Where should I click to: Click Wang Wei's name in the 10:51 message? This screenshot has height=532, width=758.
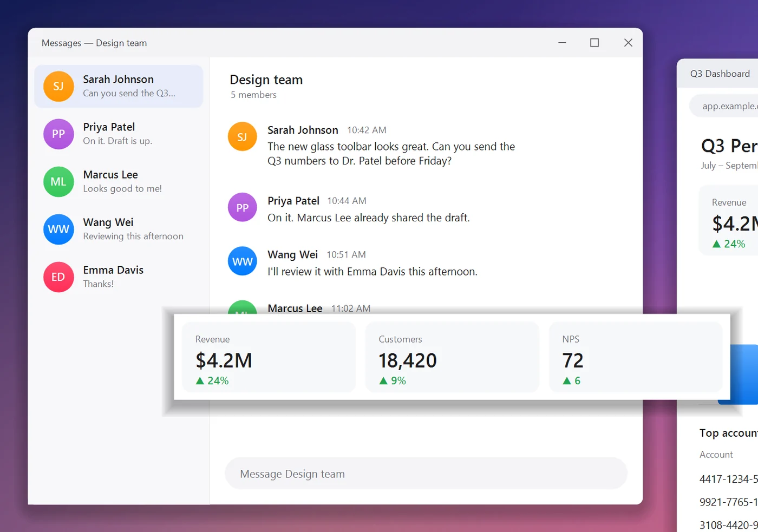[x=292, y=254]
